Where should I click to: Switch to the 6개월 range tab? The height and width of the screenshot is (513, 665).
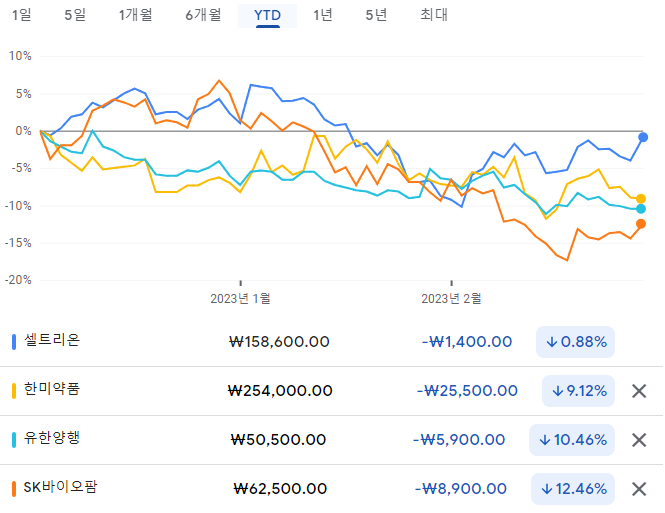tap(203, 15)
